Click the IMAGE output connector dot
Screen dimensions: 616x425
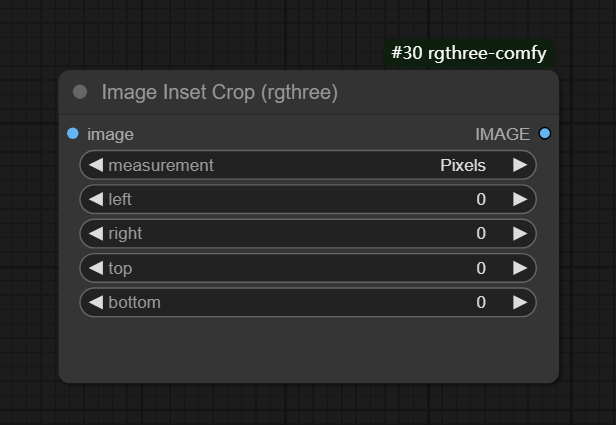544,134
